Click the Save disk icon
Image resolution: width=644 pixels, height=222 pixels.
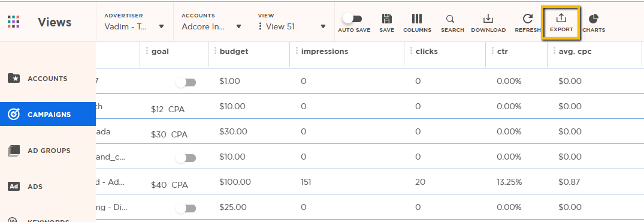pyautogui.click(x=386, y=19)
